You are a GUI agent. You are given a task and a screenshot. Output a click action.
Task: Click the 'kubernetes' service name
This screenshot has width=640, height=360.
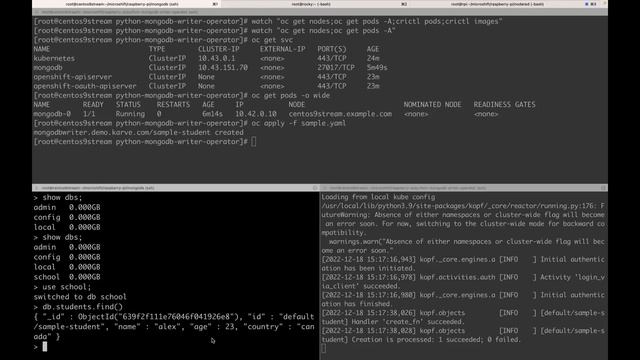(x=54, y=58)
